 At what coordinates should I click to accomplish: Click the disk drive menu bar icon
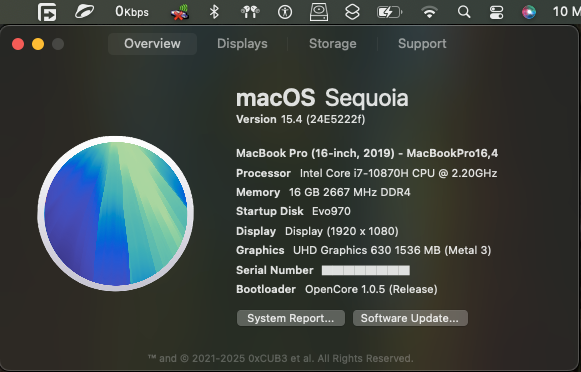(x=319, y=12)
